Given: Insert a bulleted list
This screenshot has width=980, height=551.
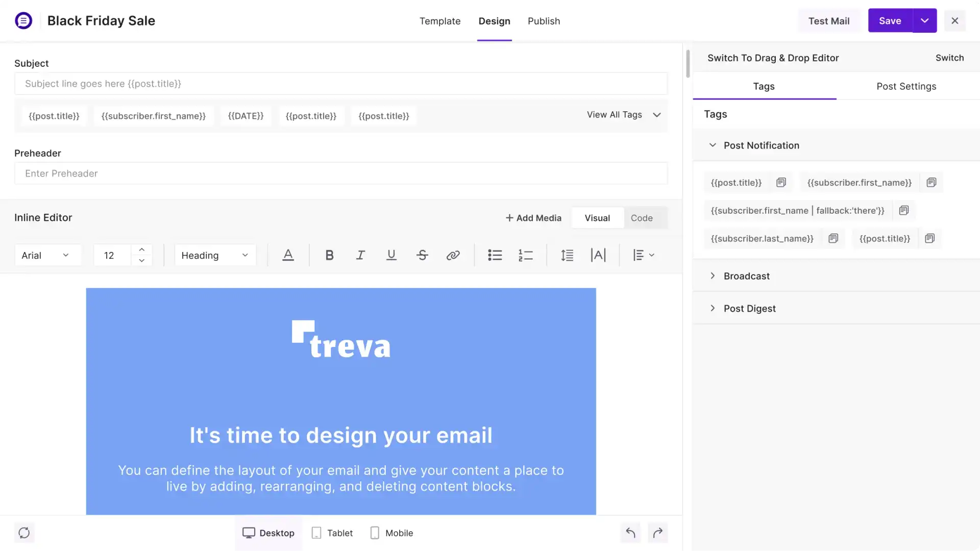Looking at the screenshot, I should click(495, 255).
